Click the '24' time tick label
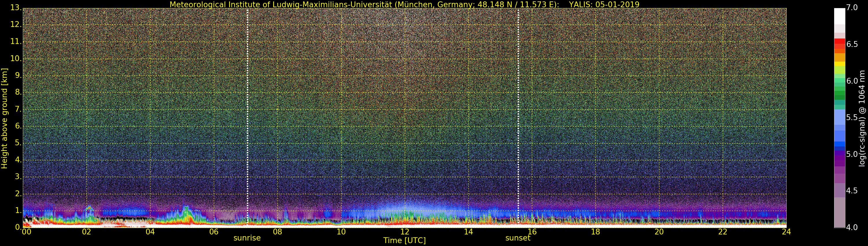This screenshot has height=246, width=868. point(786,232)
